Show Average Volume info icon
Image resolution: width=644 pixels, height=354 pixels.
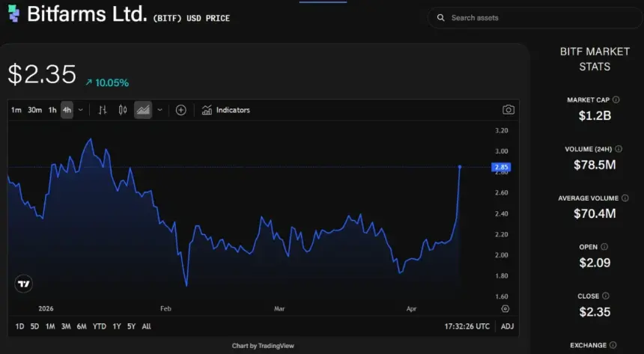[x=625, y=198]
